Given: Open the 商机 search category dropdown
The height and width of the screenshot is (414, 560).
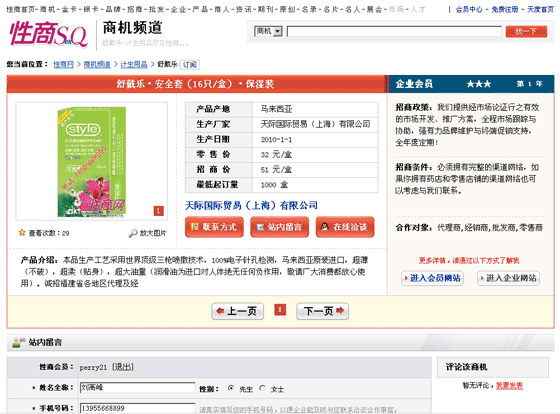Looking at the screenshot, I should point(268,31).
